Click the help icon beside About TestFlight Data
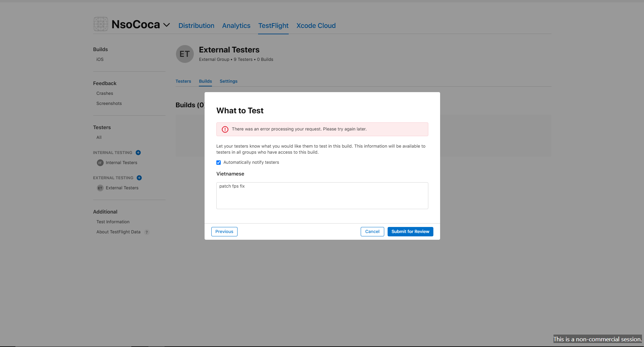Image resolution: width=644 pixels, height=347 pixels. [x=147, y=232]
